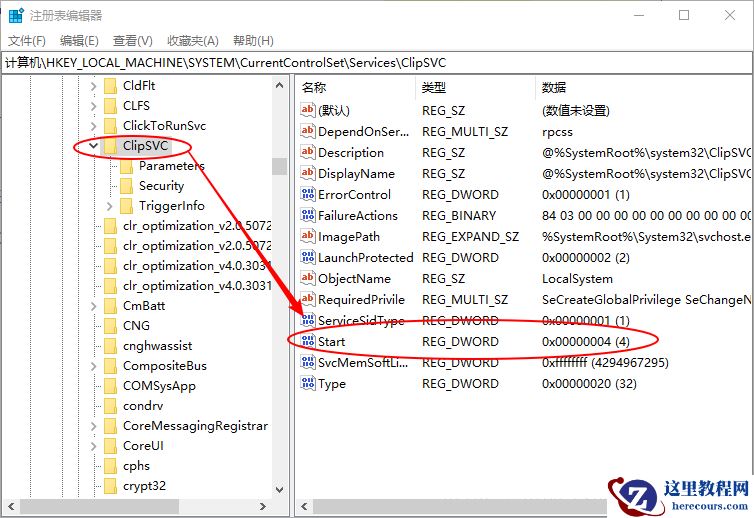Select the ServiceSidType value name
This screenshot has height=518, width=754.
[x=361, y=321]
